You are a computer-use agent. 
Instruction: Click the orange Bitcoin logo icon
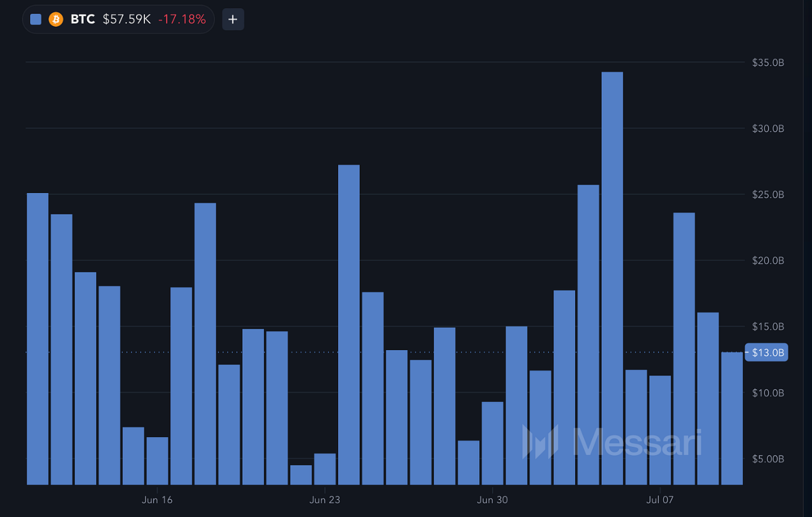[56, 19]
